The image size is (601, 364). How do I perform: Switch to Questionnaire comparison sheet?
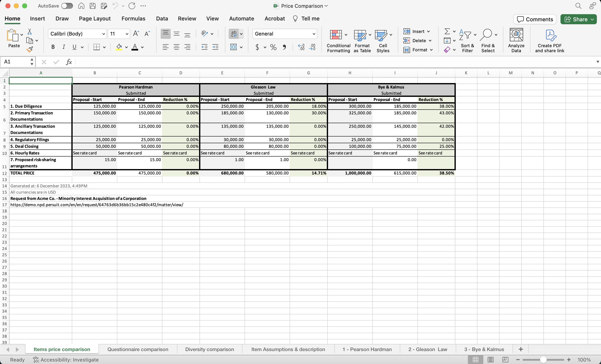pyautogui.click(x=138, y=349)
